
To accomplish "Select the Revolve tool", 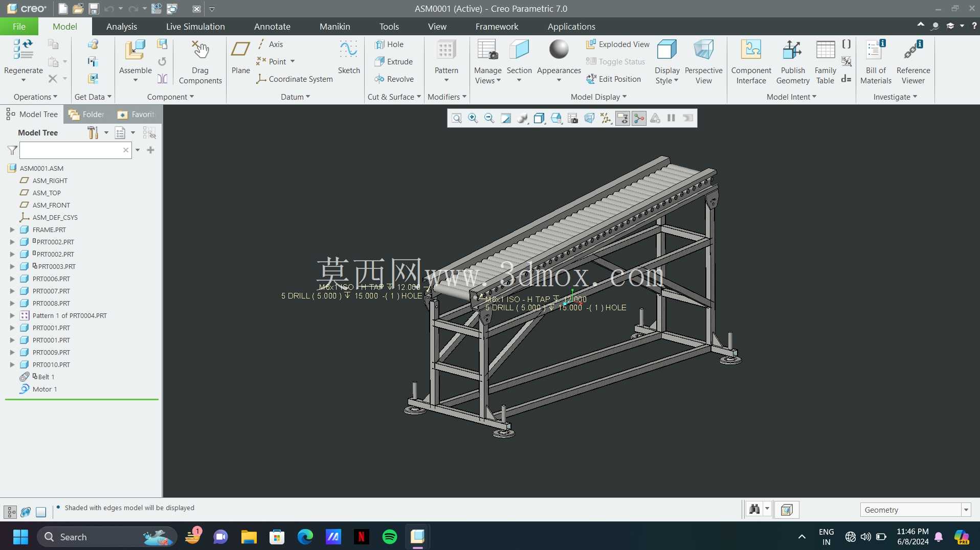I will tap(394, 79).
